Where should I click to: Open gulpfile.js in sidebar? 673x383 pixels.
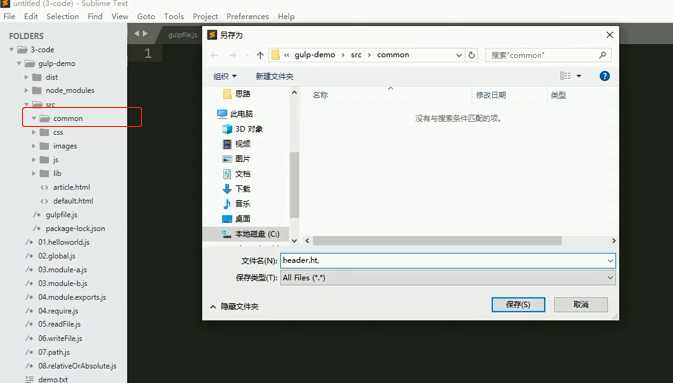[x=61, y=215]
